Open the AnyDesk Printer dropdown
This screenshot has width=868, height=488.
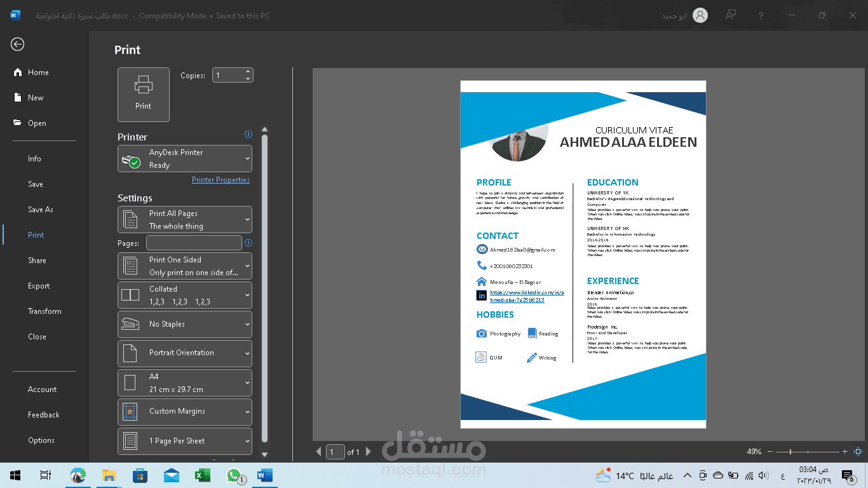pos(185,159)
